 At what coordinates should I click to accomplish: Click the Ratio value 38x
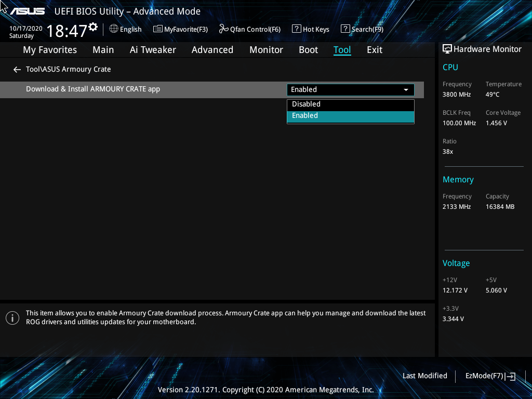(447, 152)
